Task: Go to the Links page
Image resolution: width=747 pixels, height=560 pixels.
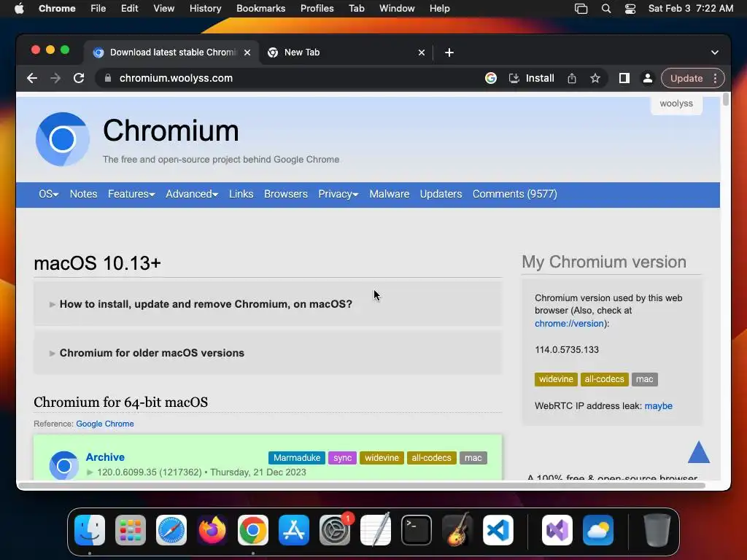Action: point(241,194)
